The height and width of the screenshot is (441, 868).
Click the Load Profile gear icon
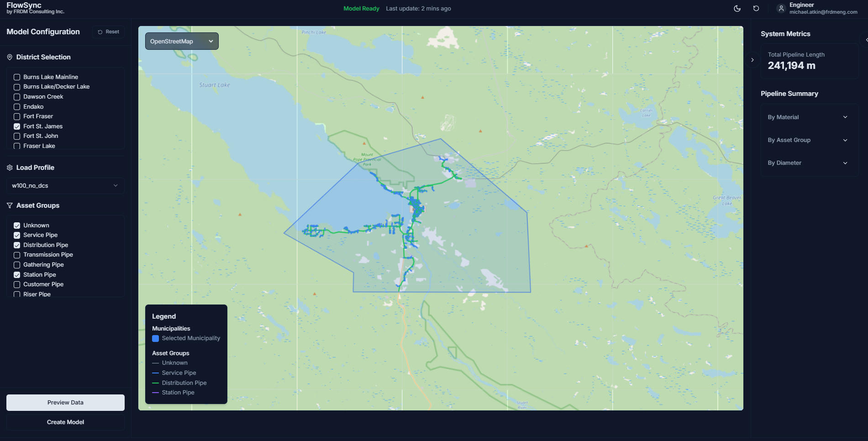10,168
